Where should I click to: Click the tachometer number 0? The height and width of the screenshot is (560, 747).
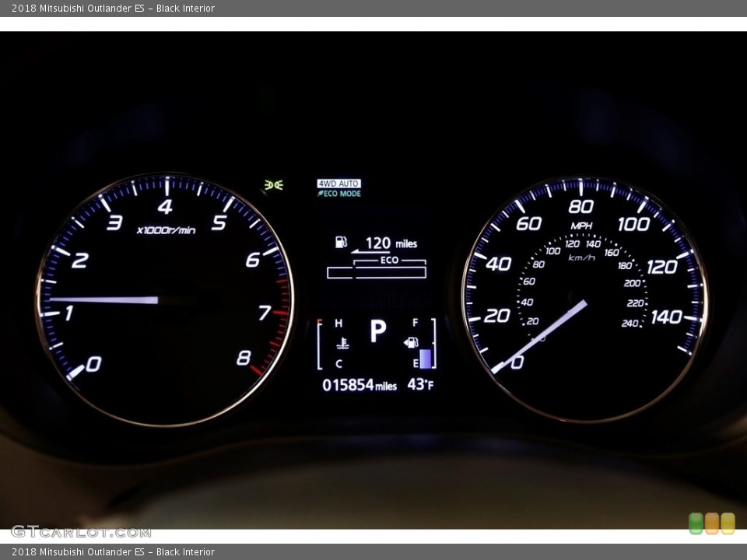tap(93, 364)
